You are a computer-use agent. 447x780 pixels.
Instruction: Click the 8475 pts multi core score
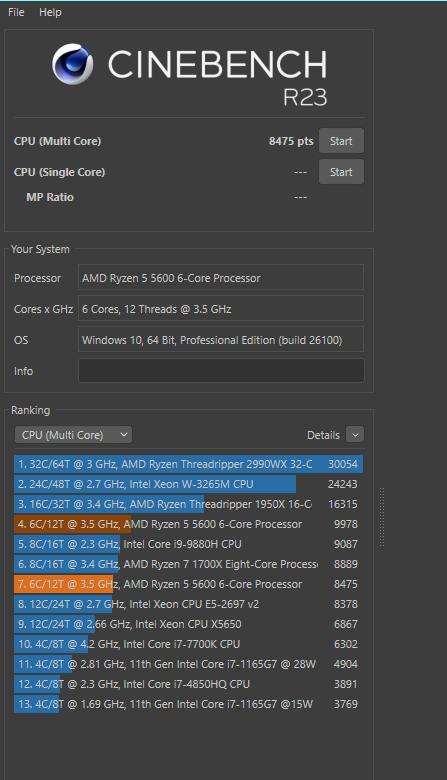(x=291, y=141)
